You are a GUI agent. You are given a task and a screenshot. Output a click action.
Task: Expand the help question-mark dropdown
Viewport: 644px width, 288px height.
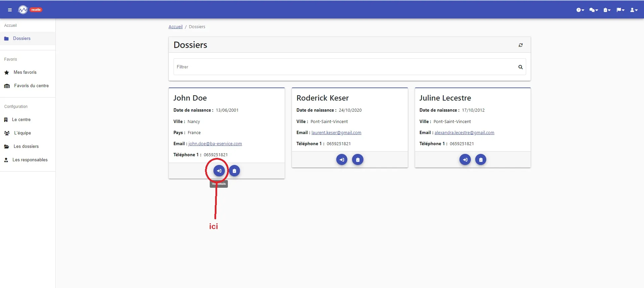(580, 10)
